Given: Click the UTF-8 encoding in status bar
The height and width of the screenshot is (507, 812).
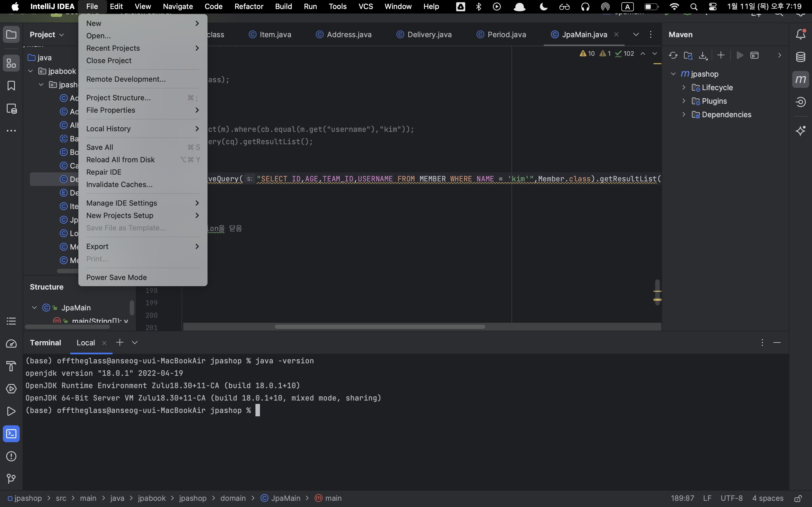Looking at the screenshot, I should tap(731, 498).
